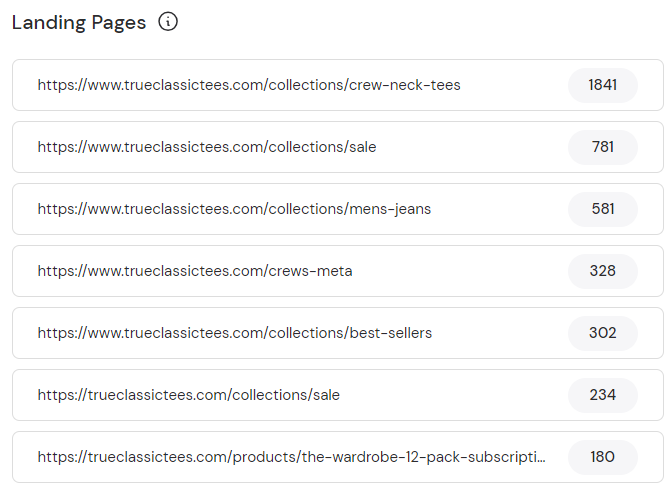Click the 234 count badge
672x485 pixels.
[602, 395]
